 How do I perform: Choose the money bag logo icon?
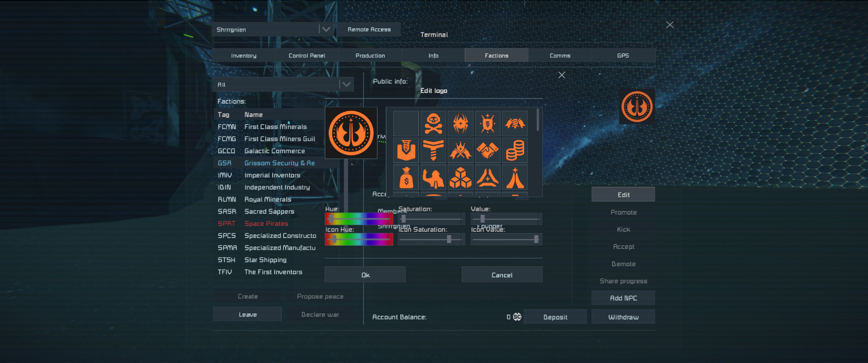pos(406,177)
